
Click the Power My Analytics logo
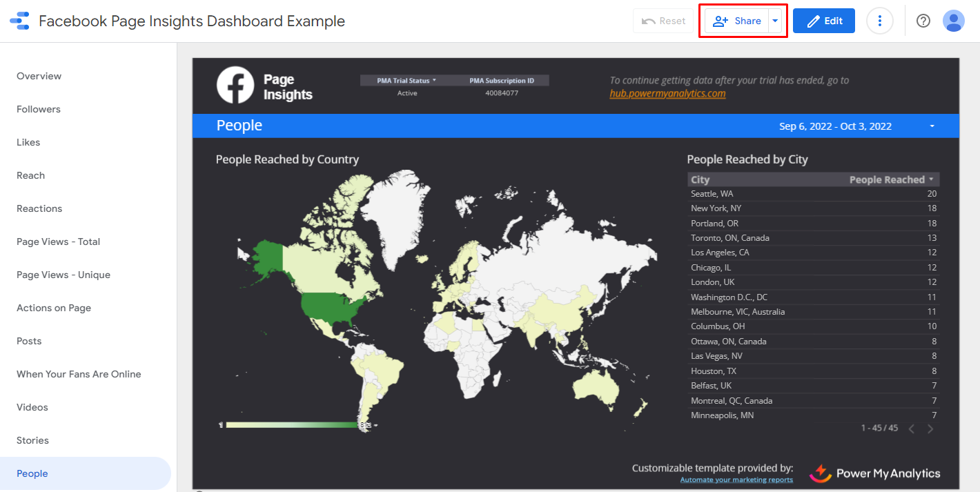pyautogui.click(x=874, y=473)
